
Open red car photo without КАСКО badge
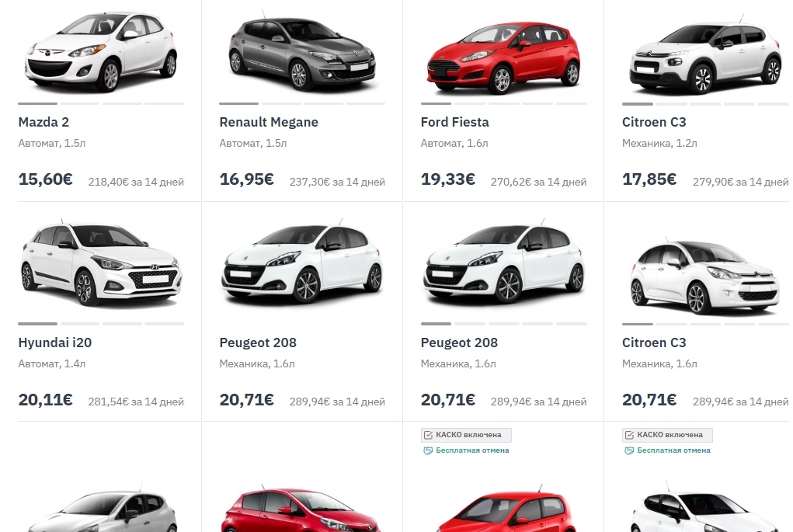click(x=302, y=508)
